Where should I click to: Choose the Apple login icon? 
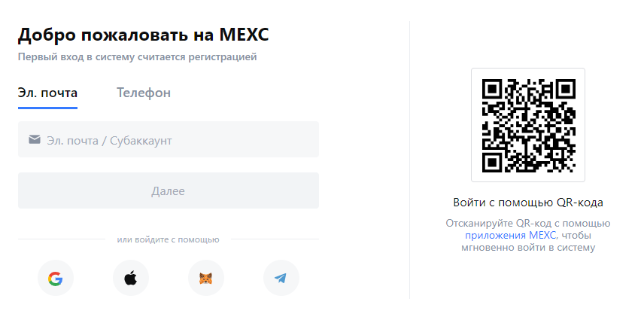[130, 279]
